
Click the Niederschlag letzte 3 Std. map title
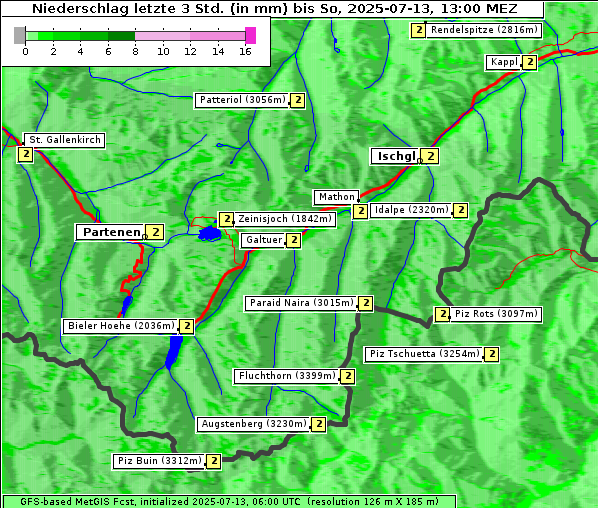pyautogui.click(x=274, y=9)
